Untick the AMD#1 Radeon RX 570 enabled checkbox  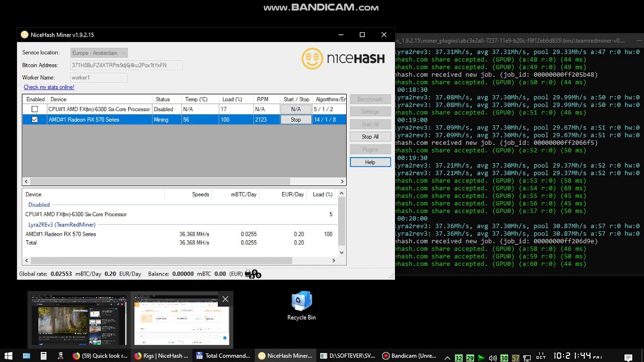pos(35,120)
